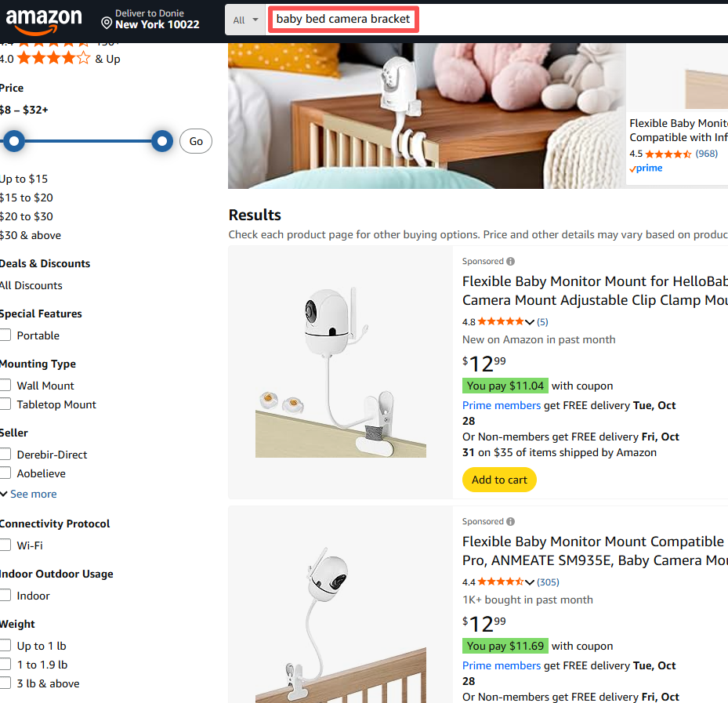Click the info icon beside first Sponsored label
Image resolution: width=728 pixels, height=703 pixels.
click(x=511, y=262)
